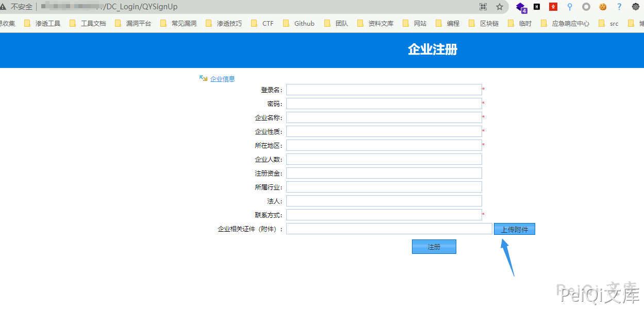Screen dimensions: 644x310
Task: Open the cookie extension icon
Action: point(602,7)
